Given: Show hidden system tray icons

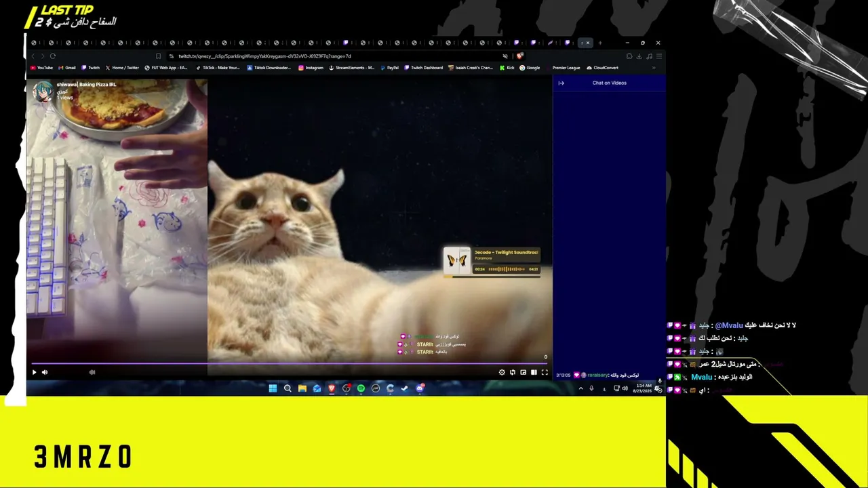Looking at the screenshot, I should 580,388.
